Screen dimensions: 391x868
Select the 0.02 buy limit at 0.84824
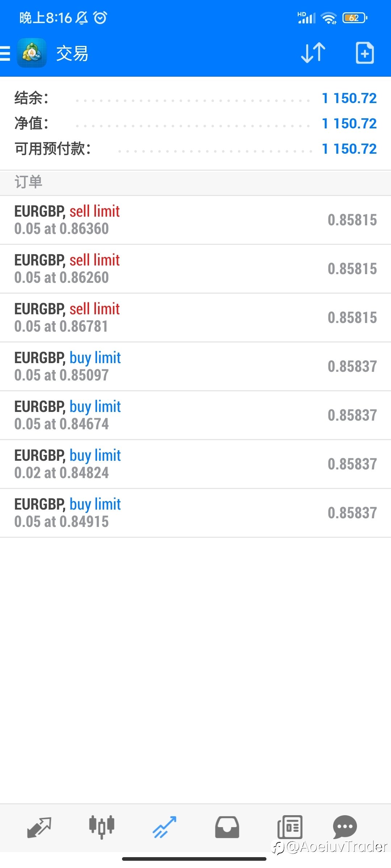pos(195,464)
